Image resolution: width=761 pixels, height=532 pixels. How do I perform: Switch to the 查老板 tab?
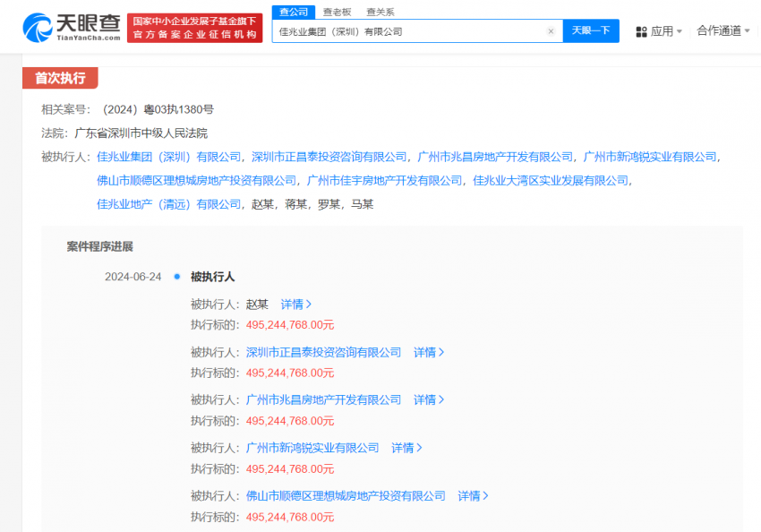click(x=337, y=13)
